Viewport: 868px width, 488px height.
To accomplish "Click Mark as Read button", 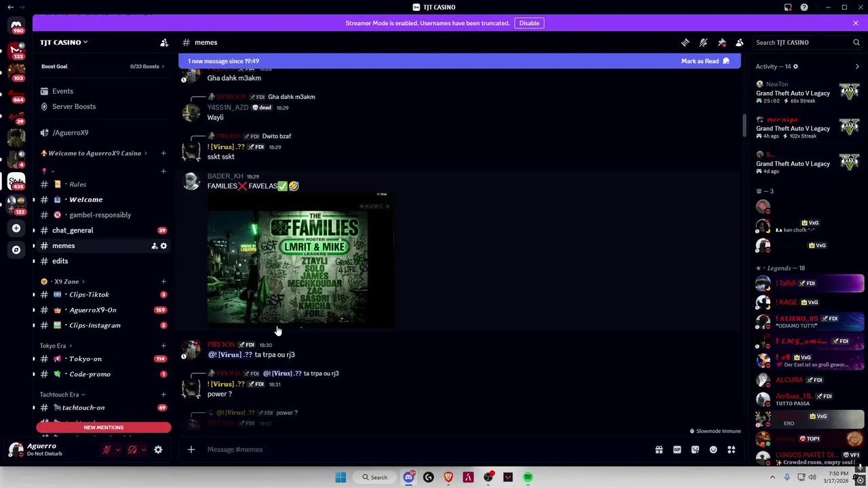I will (x=705, y=61).
